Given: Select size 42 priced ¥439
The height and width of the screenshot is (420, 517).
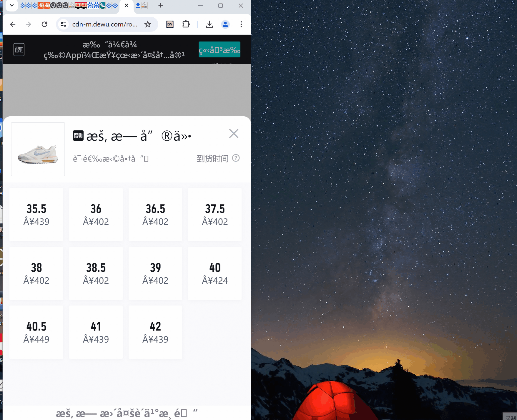Looking at the screenshot, I should (x=155, y=332).
